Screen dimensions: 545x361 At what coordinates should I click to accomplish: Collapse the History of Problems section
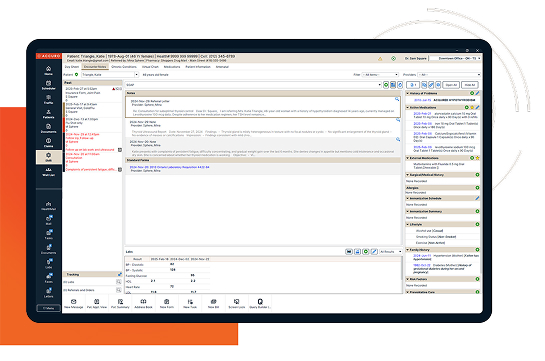408,93
